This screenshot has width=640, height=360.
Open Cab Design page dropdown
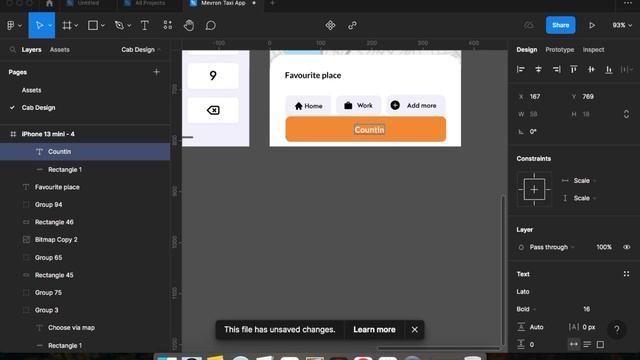(141, 50)
